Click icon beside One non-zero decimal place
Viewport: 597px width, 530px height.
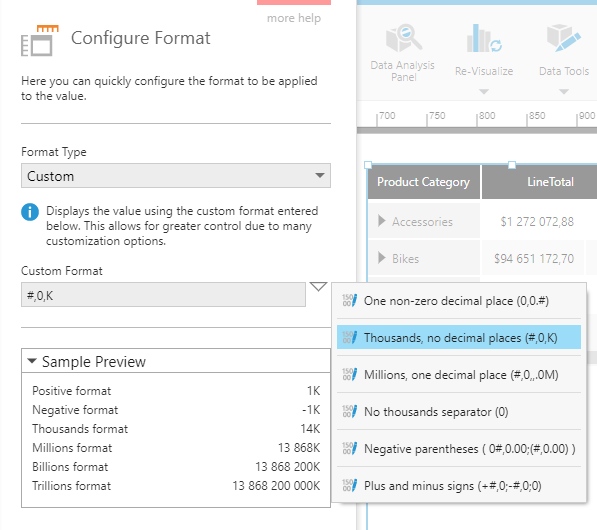pyautogui.click(x=350, y=301)
